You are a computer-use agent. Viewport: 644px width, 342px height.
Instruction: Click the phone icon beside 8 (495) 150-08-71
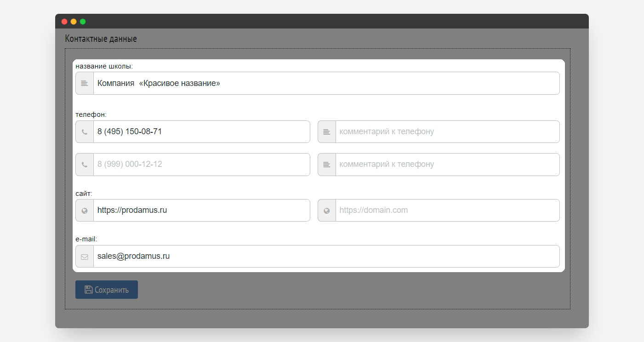click(x=85, y=132)
